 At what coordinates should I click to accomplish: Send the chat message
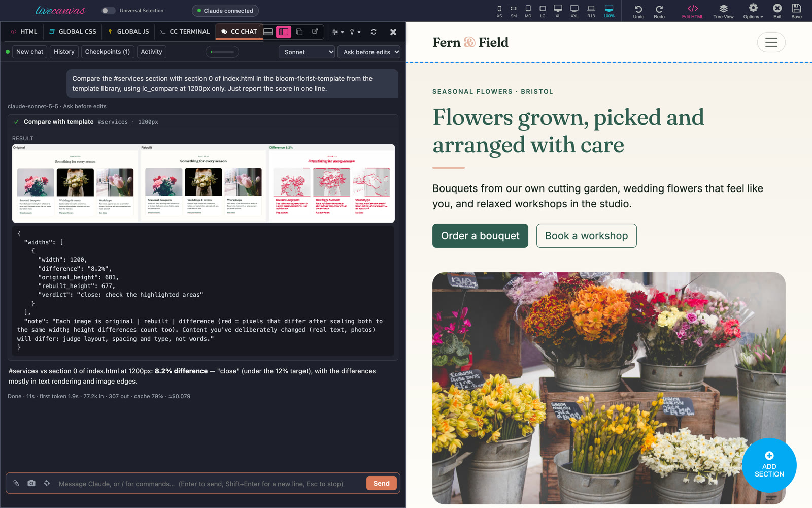coord(382,483)
